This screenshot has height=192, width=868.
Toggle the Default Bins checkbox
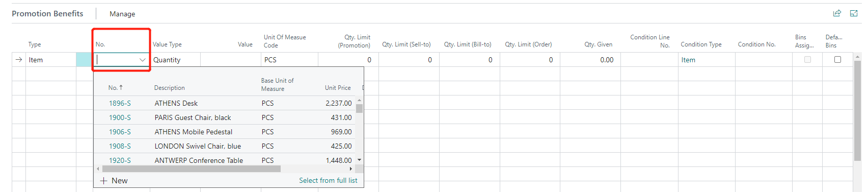[837, 60]
